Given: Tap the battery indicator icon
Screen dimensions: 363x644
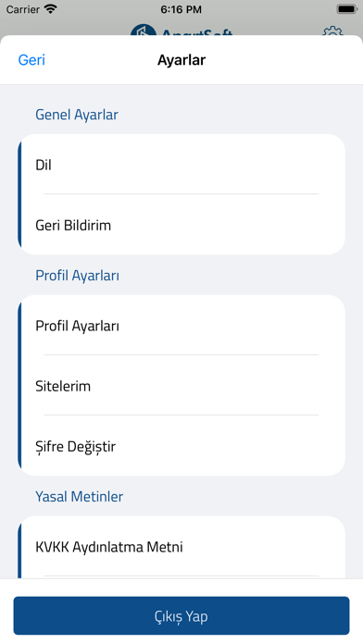Looking at the screenshot, I should (346, 9).
